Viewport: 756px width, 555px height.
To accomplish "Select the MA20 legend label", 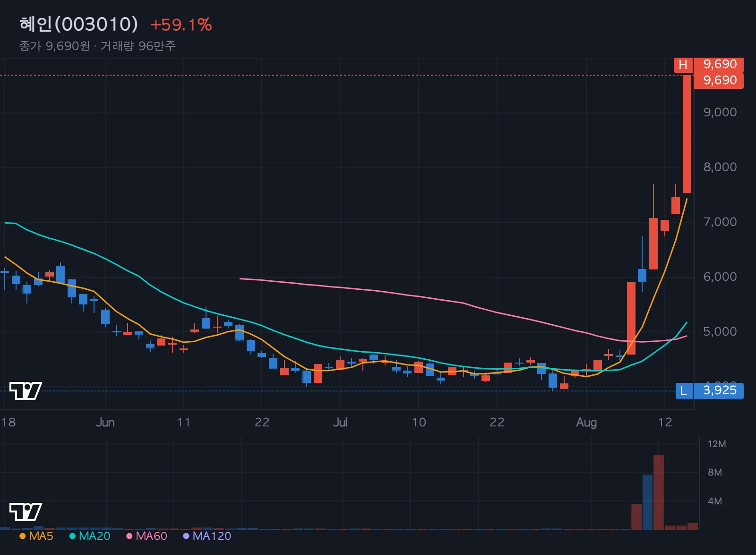I will 94,536.
